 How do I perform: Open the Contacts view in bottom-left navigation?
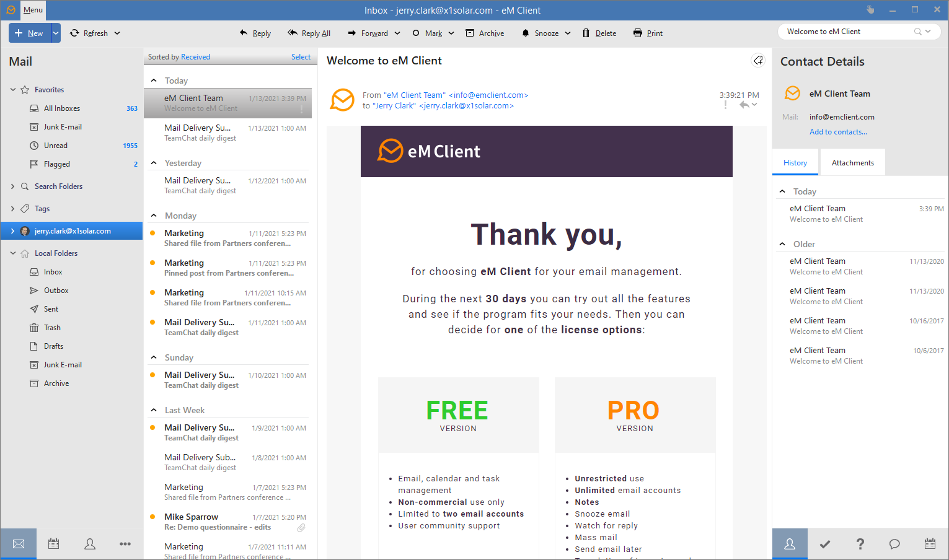click(x=90, y=544)
